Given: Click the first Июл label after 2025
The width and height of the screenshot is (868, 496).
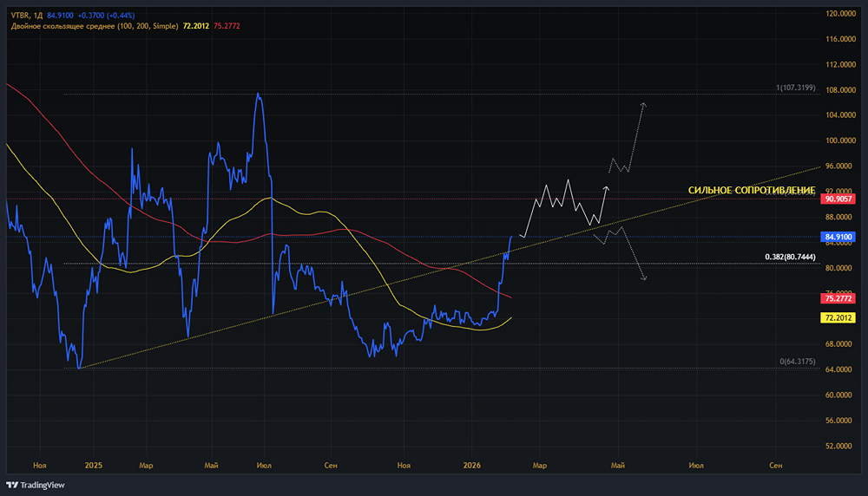Looking at the screenshot, I should point(264,466).
